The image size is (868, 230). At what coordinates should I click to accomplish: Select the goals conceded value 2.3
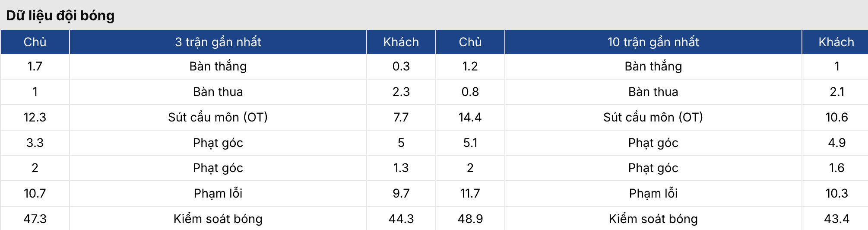click(x=401, y=92)
